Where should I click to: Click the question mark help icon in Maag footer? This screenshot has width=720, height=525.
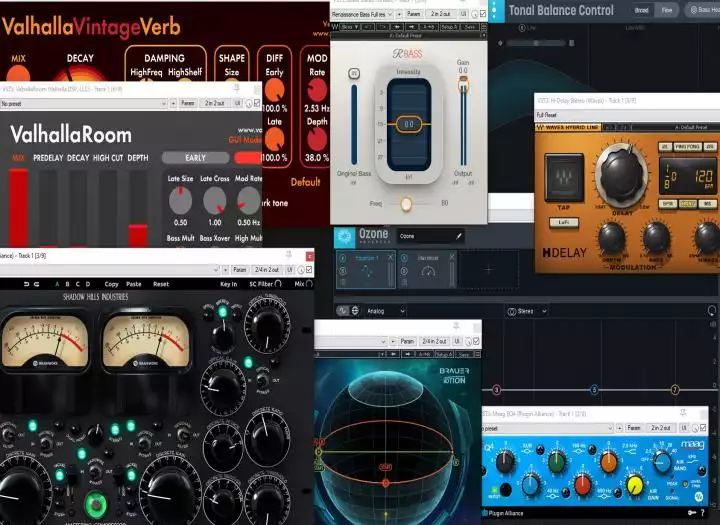(x=703, y=513)
